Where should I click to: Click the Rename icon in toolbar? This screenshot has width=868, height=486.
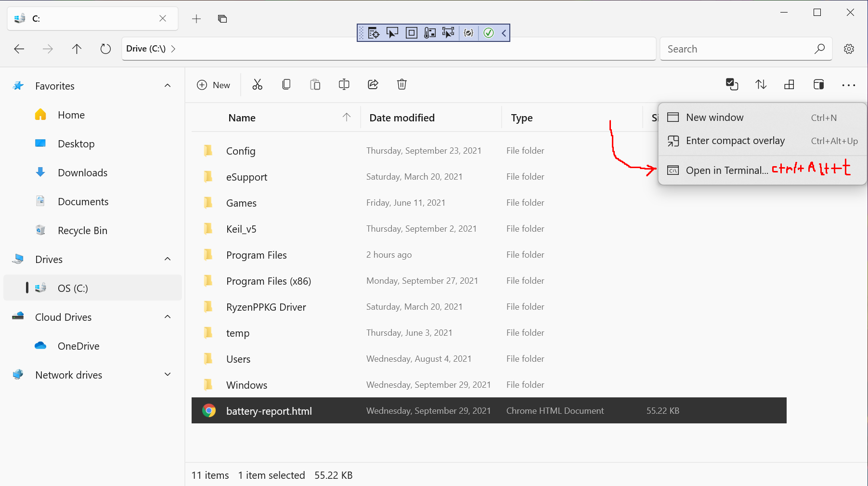point(344,85)
